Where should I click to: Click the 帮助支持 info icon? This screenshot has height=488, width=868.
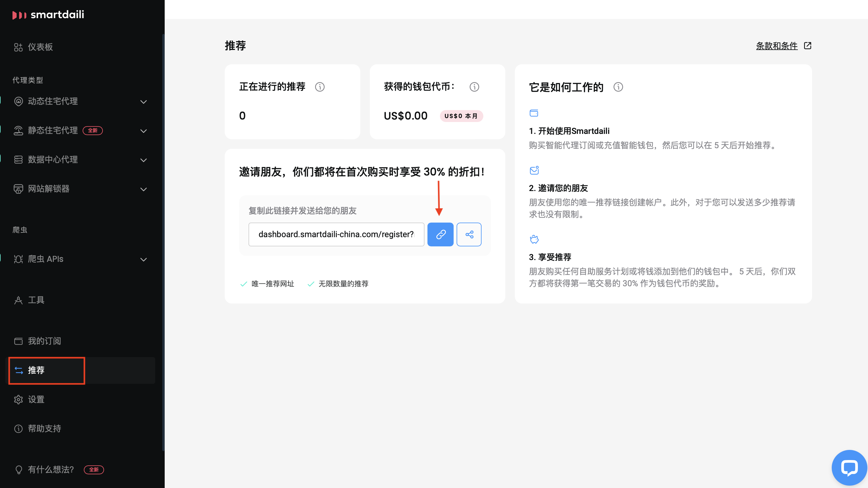(18, 429)
